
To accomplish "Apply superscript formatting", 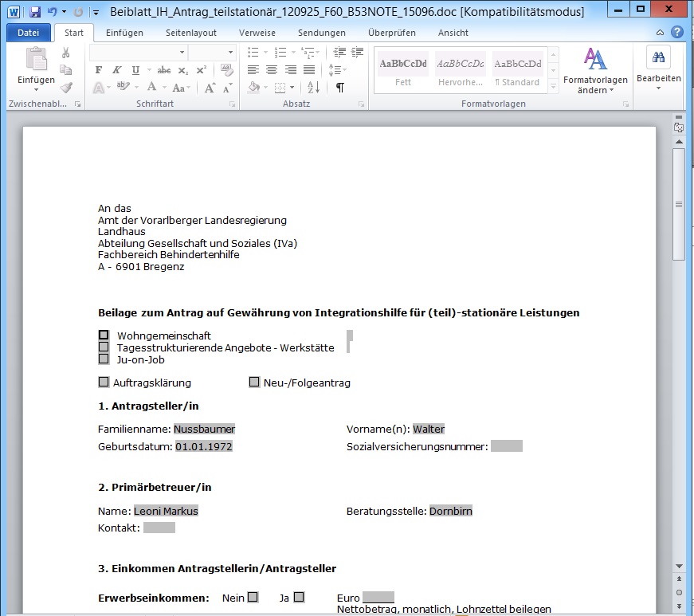I will [x=202, y=70].
